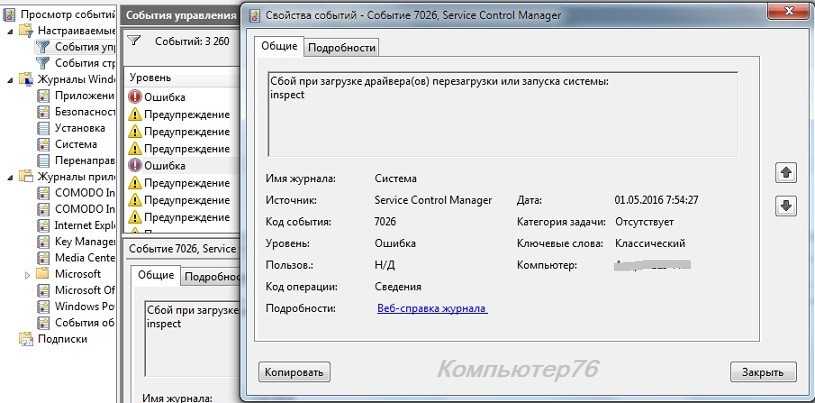Expand the Microsoft folder node

(x=27, y=274)
